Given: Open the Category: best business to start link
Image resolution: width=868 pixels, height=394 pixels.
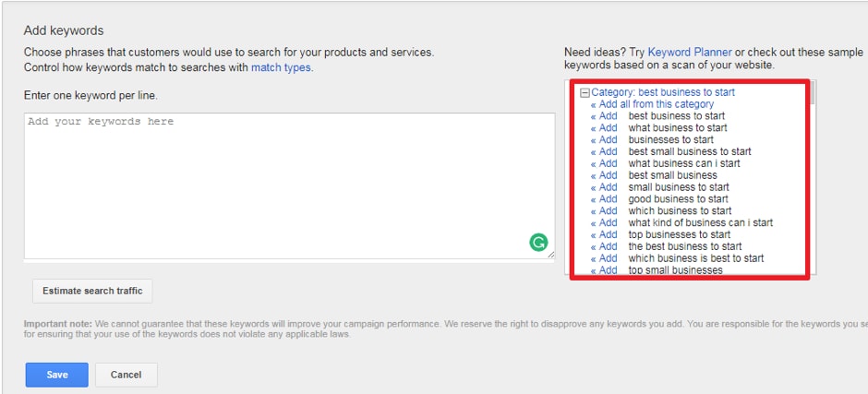Looking at the screenshot, I should (663, 92).
